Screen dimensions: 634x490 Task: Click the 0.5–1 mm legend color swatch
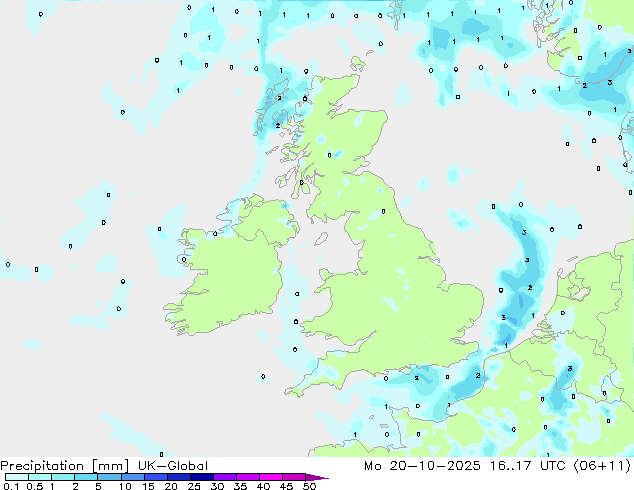click(40, 477)
